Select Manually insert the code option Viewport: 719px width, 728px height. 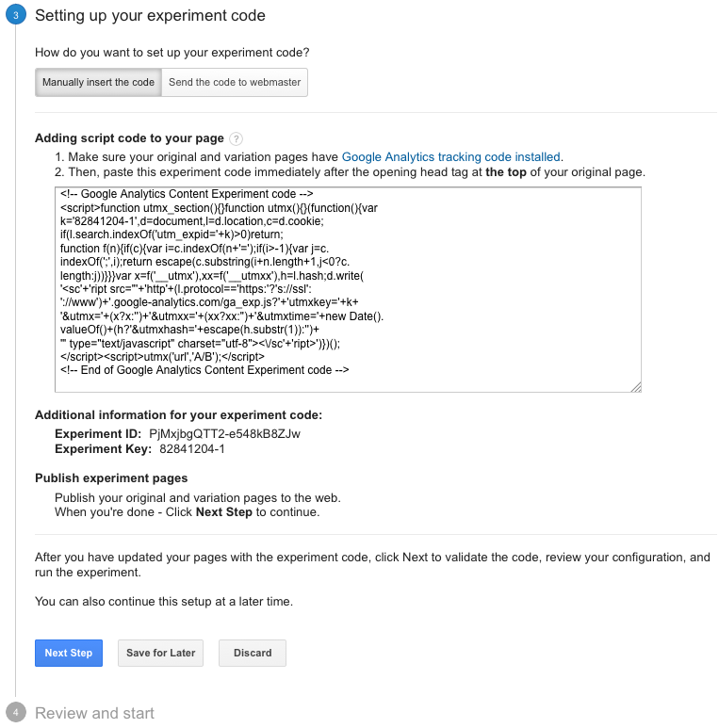(x=98, y=82)
